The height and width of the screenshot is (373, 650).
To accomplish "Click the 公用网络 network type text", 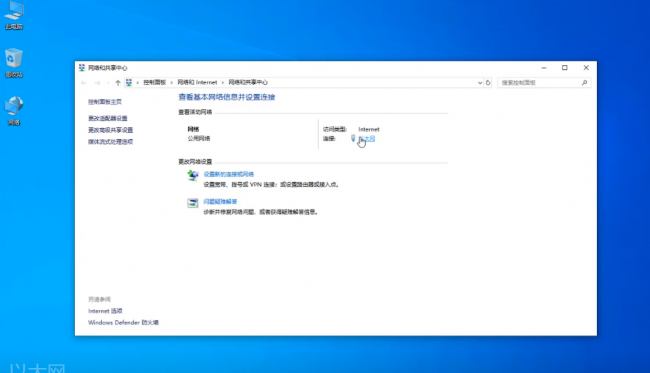I will (x=199, y=138).
